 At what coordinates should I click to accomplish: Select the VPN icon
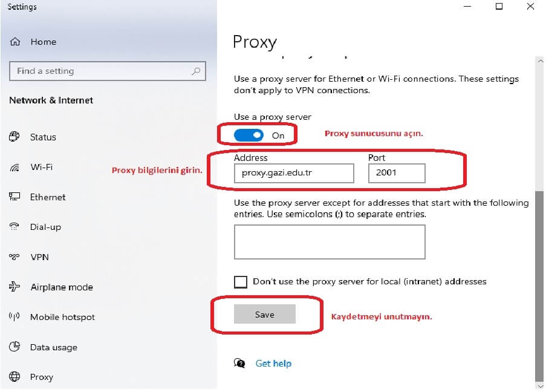coord(16,257)
